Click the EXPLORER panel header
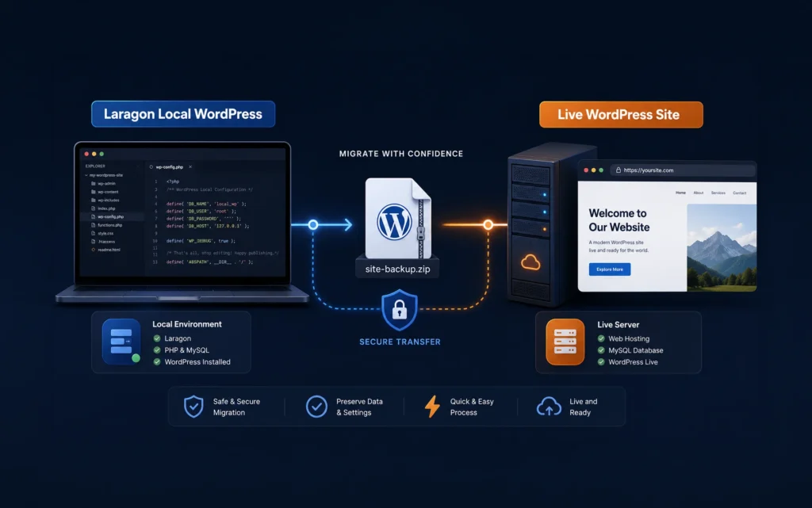This screenshot has height=508, width=812. tap(95, 166)
